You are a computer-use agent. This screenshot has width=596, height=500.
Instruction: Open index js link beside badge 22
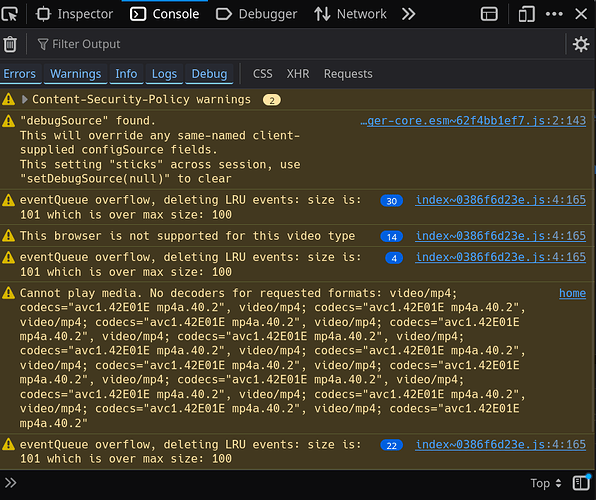pos(501,444)
